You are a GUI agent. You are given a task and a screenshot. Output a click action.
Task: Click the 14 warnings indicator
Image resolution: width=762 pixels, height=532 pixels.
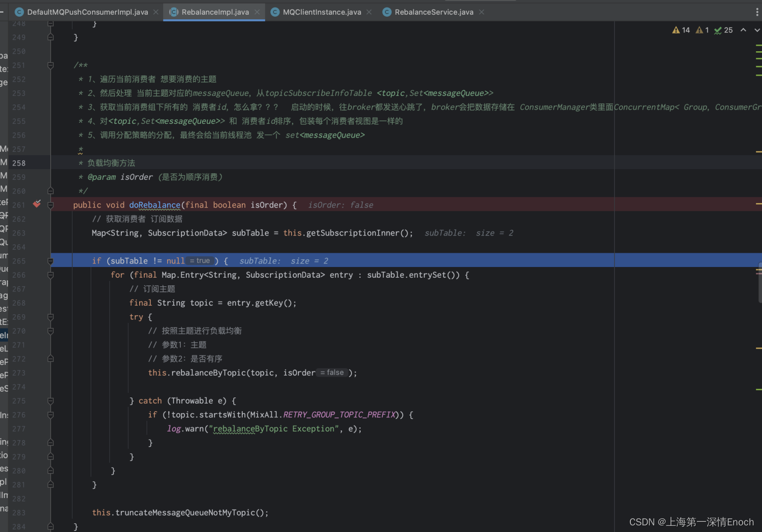[681, 30]
